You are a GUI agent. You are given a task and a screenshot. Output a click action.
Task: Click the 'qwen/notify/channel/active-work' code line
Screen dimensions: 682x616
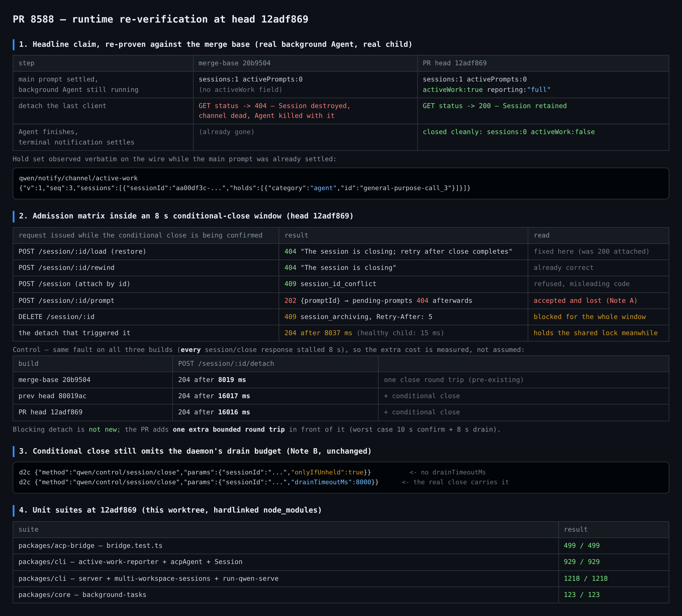(78, 178)
